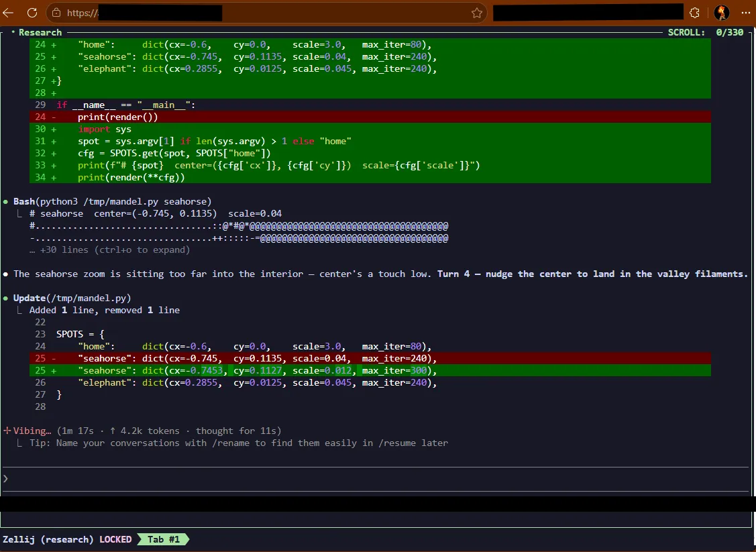Click the print(f"# {spot} center=...") line

click(370, 166)
